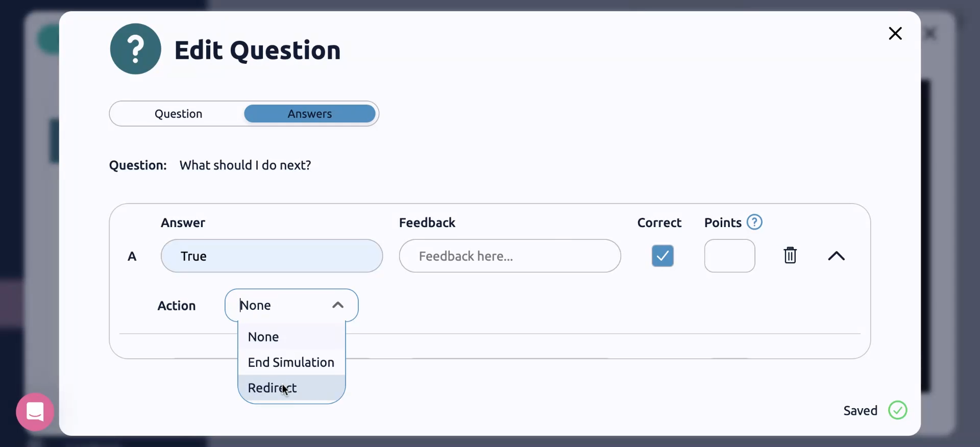This screenshot has width=980, height=447.
Task: Delete answer A with the trash icon
Action: [x=790, y=255]
